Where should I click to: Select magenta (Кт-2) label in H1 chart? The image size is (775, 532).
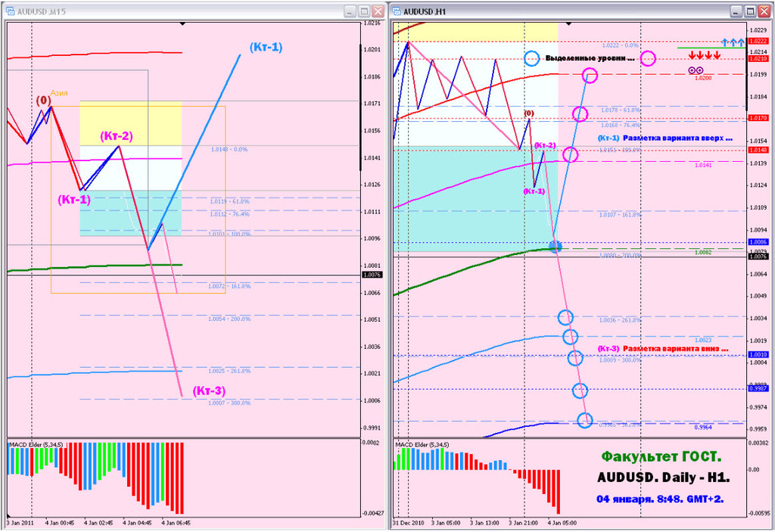(545, 145)
